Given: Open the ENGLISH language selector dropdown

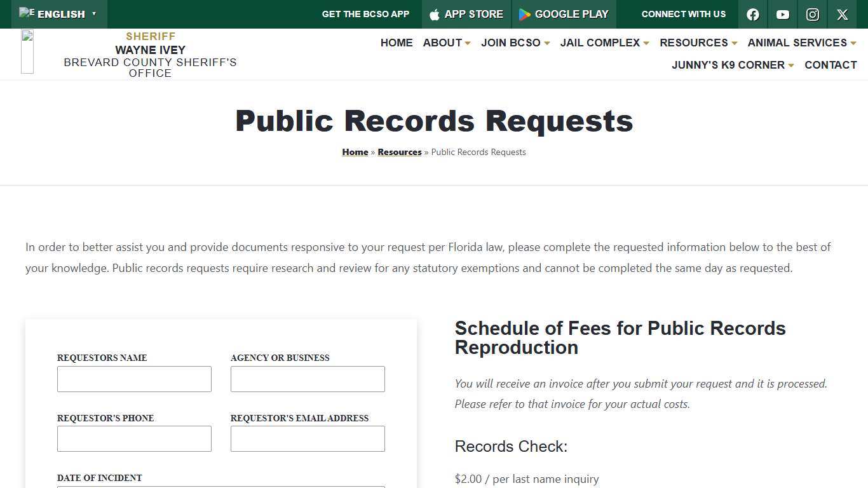Looking at the screenshot, I should click(59, 14).
